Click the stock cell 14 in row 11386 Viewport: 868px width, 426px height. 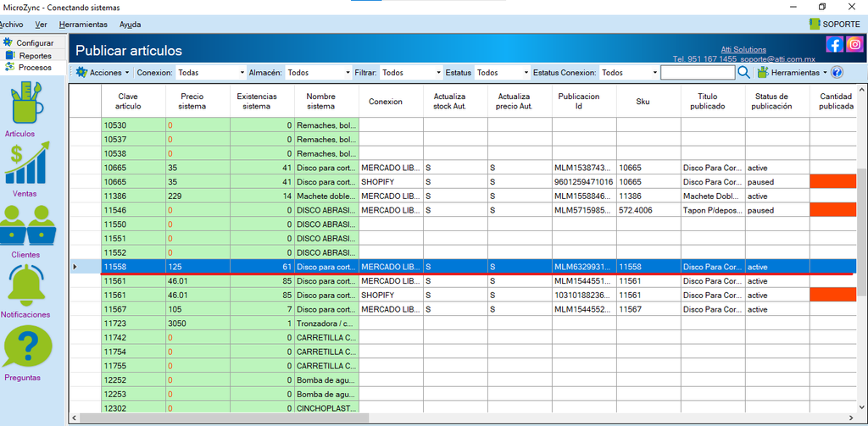coord(262,196)
